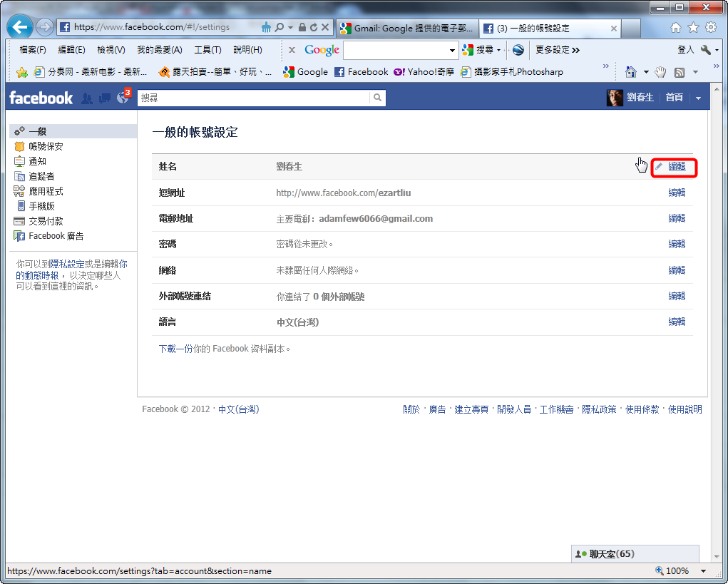Go back with the browser Back arrow
This screenshot has width=728, height=584.
coord(20,27)
